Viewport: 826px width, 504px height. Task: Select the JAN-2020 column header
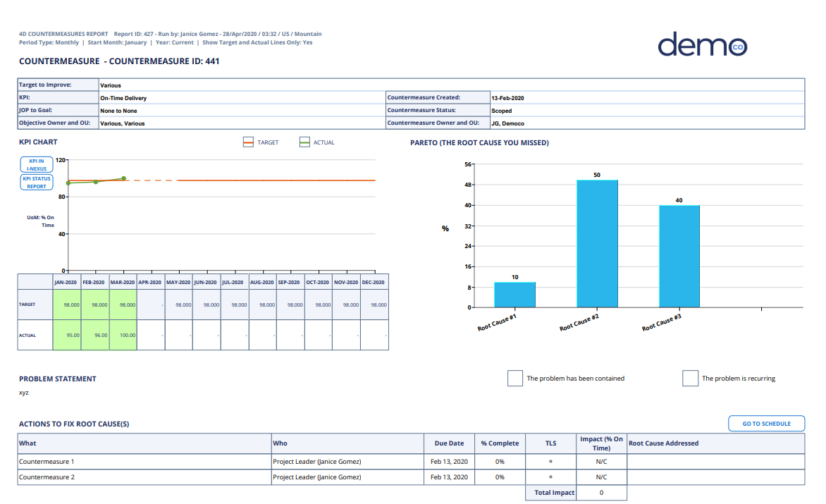click(x=66, y=282)
